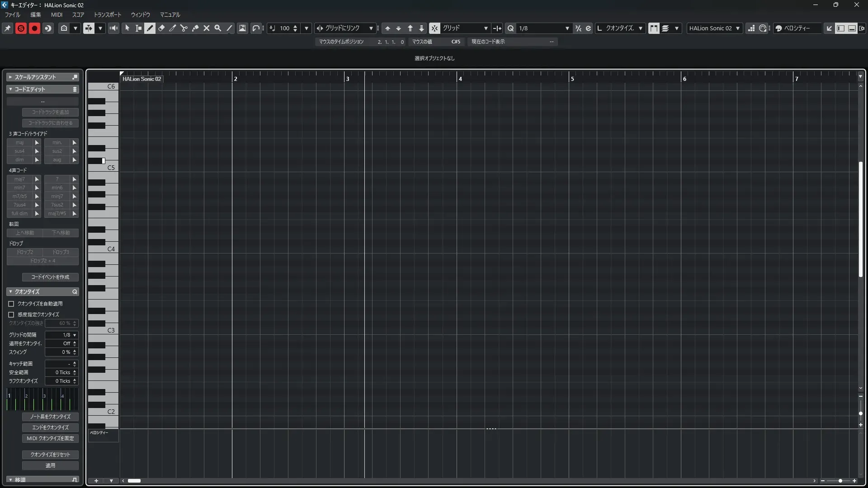Image resolution: width=868 pixels, height=488 pixels.
Task: Select the Mute tool (X icon)
Action: [207, 28]
